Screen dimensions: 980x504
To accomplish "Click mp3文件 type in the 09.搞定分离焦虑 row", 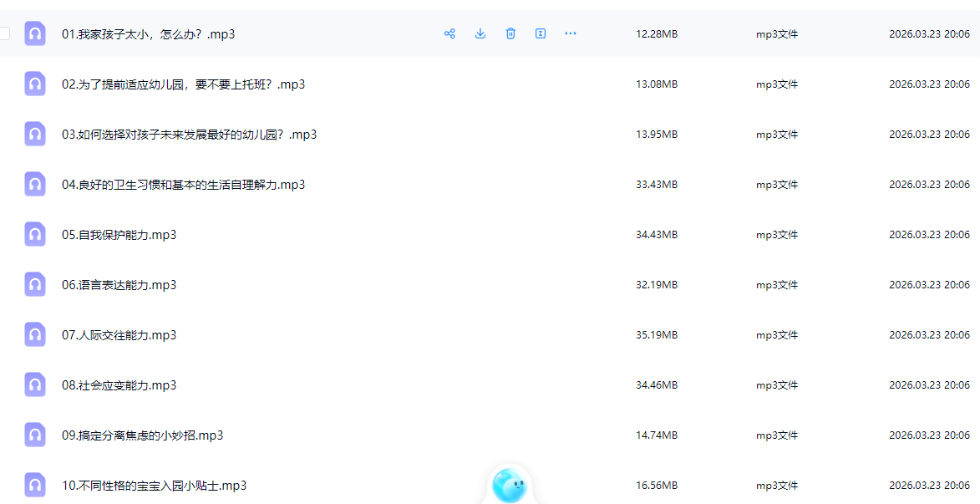I will (x=777, y=435).
